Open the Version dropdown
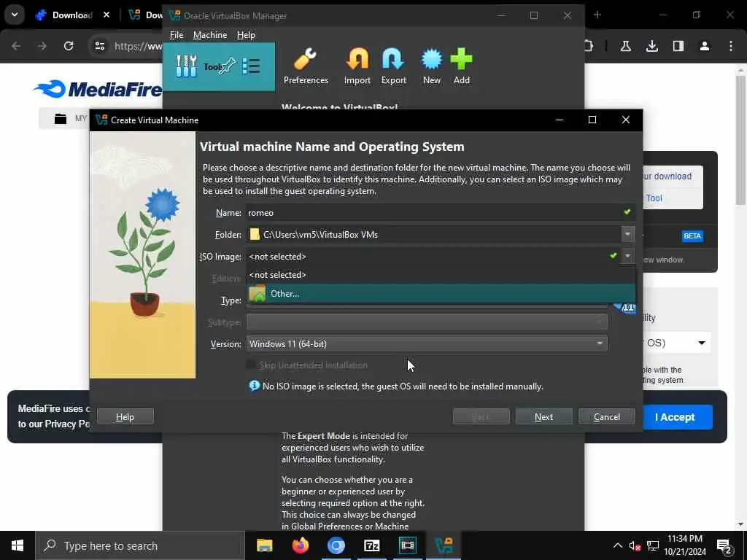Image resolution: width=747 pixels, height=560 pixels. click(427, 343)
